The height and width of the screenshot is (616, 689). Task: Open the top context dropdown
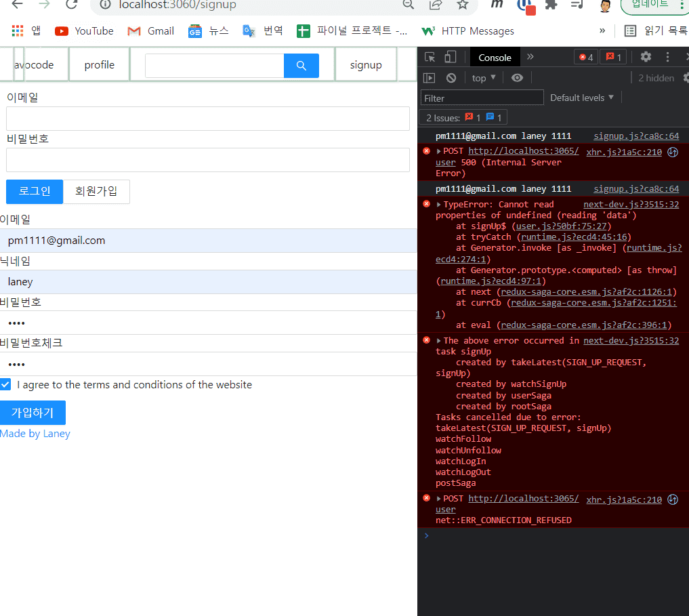[484, 78]
